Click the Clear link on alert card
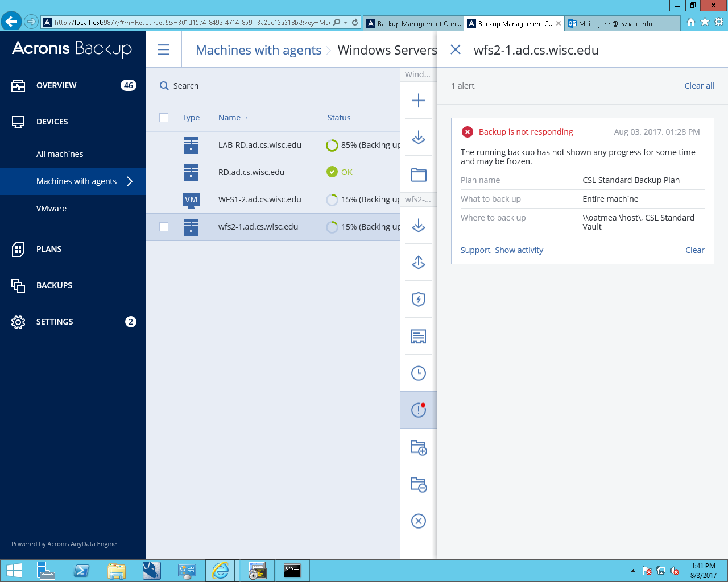The width and height of the screenshot is (728, 582). click(694, 250)
